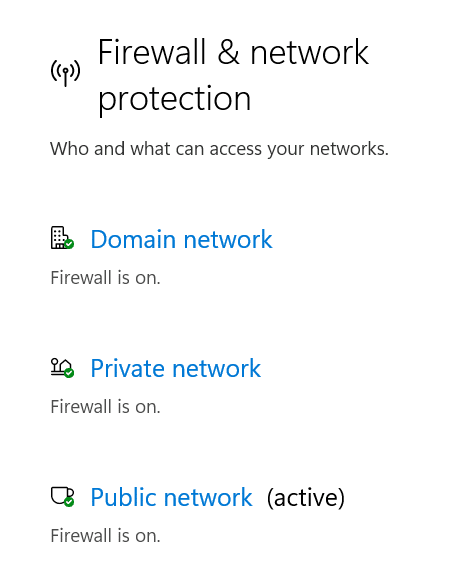
Task: Click the Public network coffee cup icon
Action: coord(62,497)
